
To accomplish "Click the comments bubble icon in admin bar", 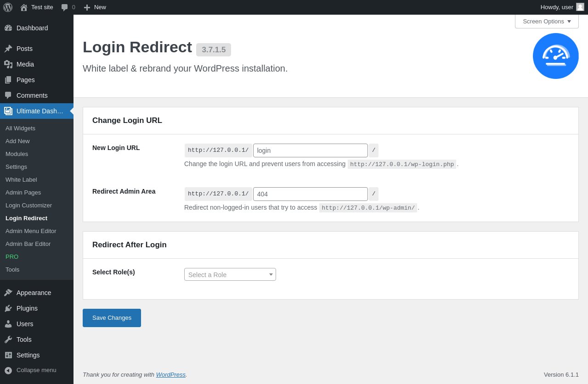I will [65, 7].
